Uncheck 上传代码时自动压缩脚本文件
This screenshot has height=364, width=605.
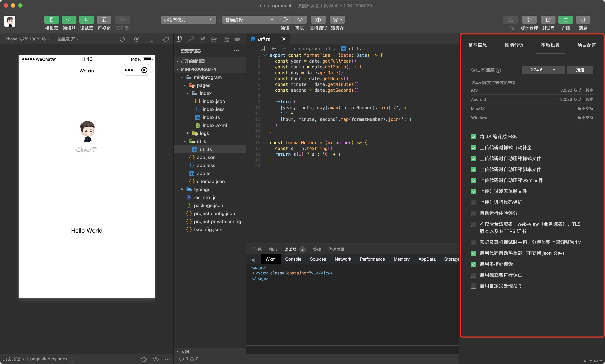tap(474, 169)
